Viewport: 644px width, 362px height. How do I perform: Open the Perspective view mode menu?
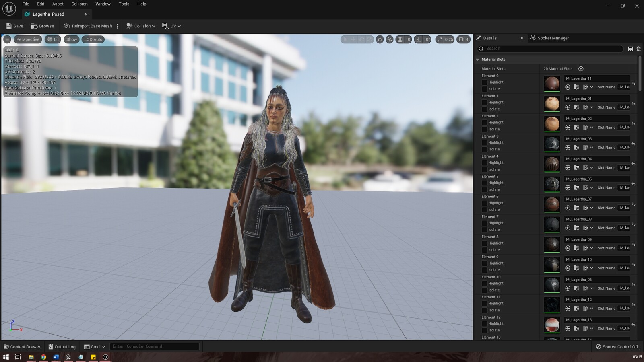[x=28, y=39]
